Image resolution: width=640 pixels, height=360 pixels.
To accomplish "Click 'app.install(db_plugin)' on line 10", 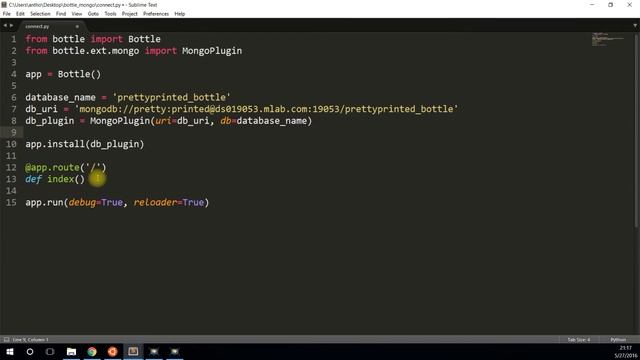I will pyautogui.click(x=85, y=144).
